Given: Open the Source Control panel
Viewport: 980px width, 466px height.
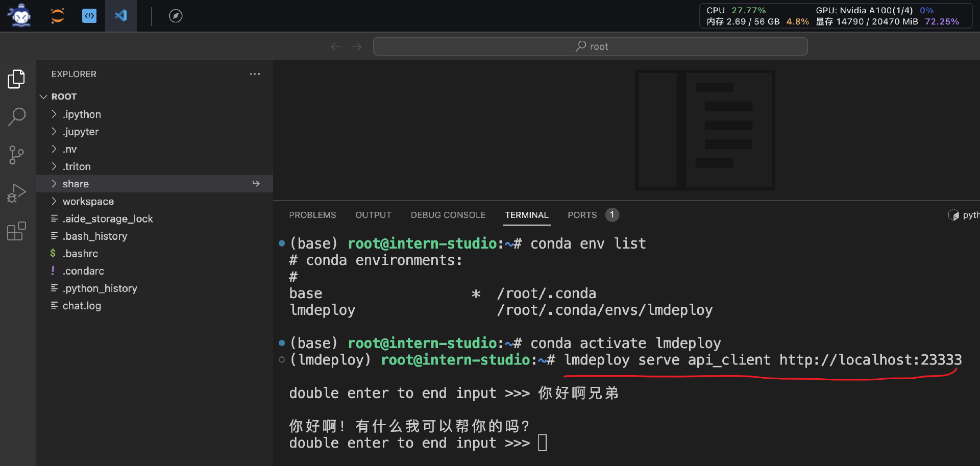Looking at the screenshot, I should point(16,155).
